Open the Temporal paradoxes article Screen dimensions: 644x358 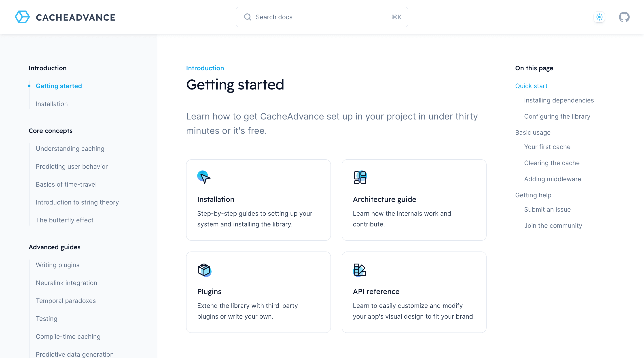tap(66, 301)
